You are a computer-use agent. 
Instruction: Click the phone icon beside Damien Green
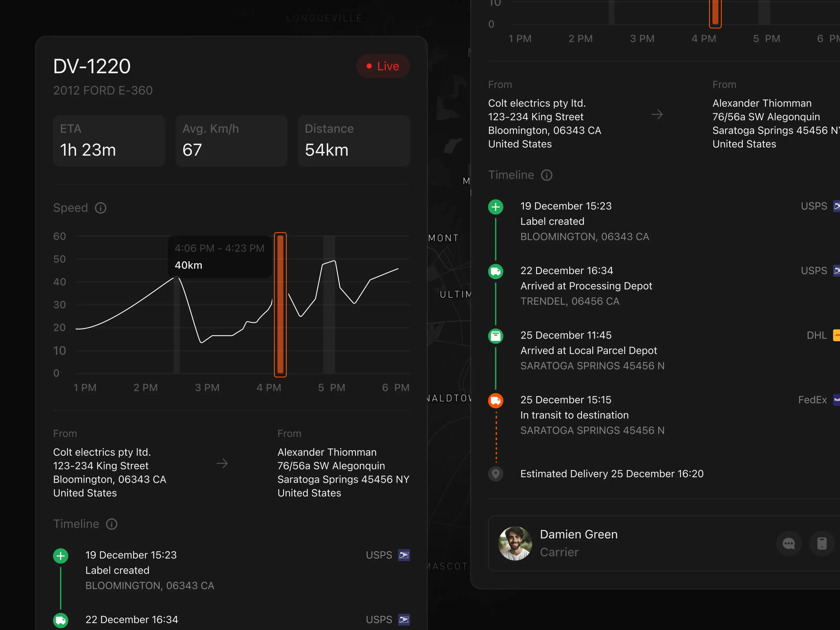[x=822, y=543]
